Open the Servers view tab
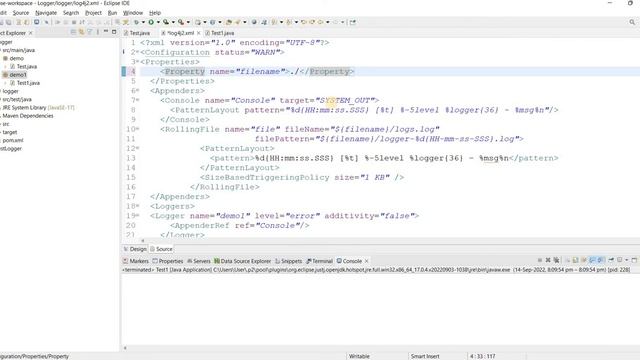The height and width of the screenshot is (360, 640). (199, 261)
